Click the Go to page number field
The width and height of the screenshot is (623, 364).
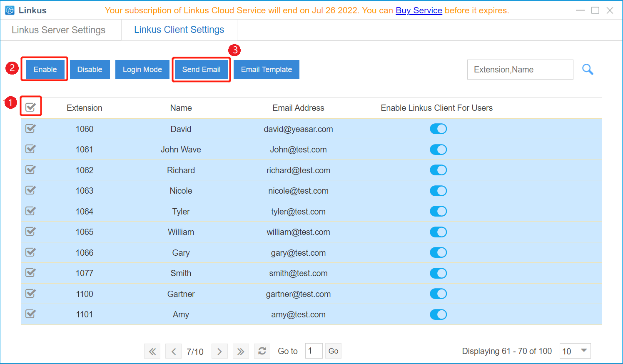pos(314,351)
